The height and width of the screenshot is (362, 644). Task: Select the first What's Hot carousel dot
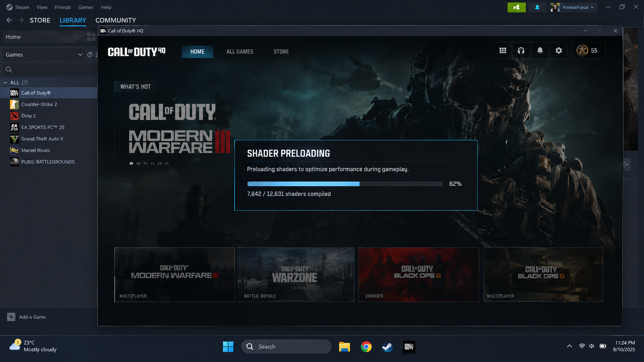click(131, 163)
